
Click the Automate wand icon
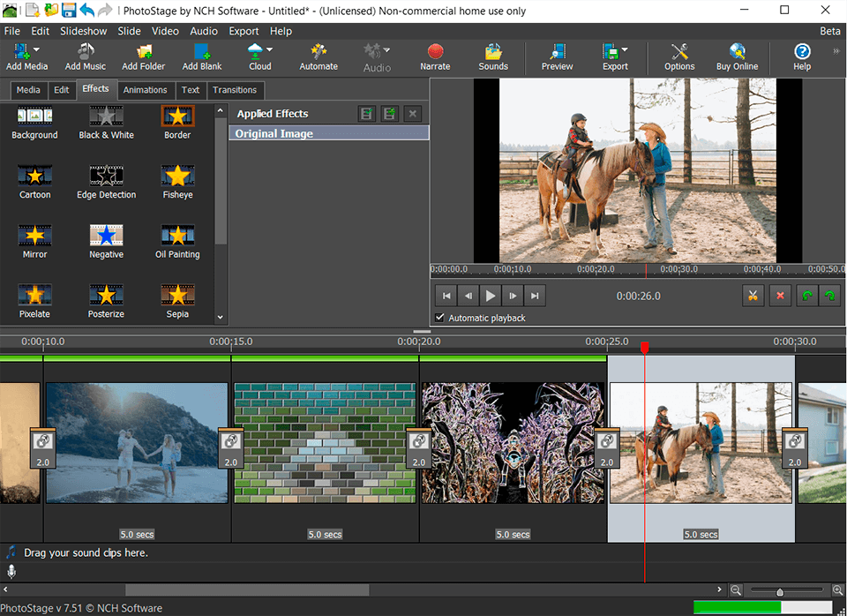(x=319, y=52)
